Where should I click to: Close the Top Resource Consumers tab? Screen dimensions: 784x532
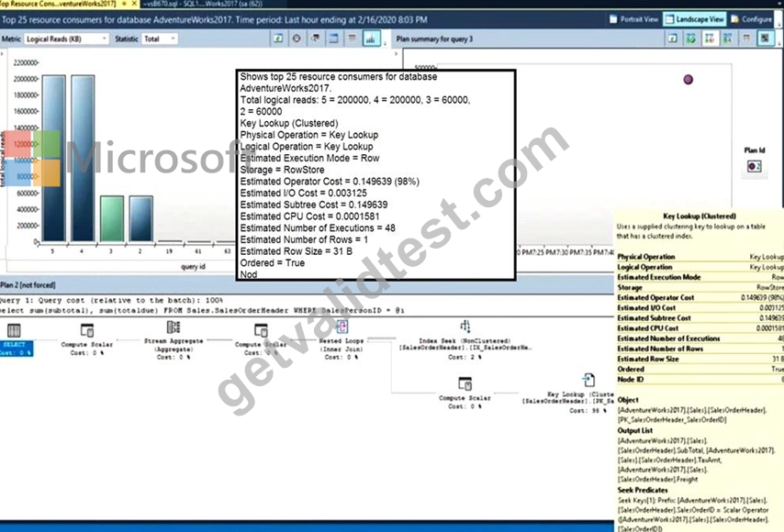134,4
